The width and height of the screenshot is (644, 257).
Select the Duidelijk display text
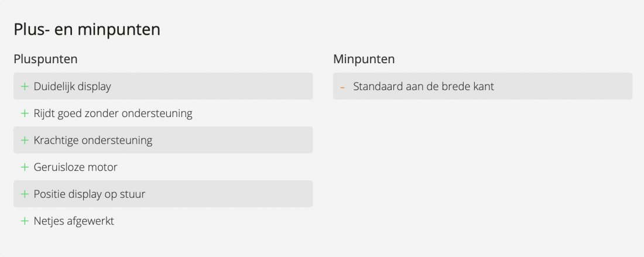[x=72, y=86]
